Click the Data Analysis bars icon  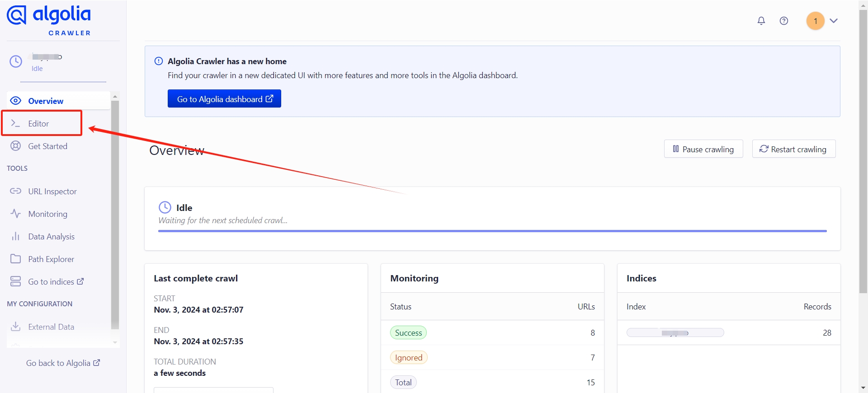click(x=16, y=236)
